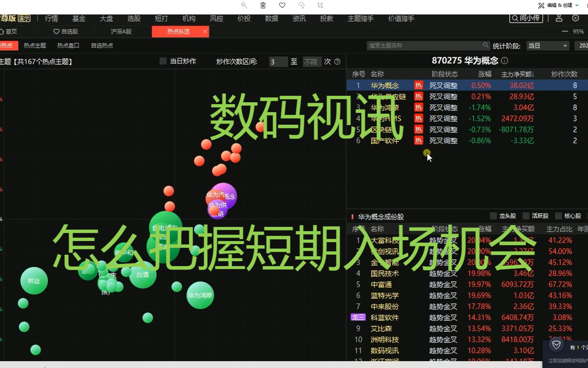Click the help question icon after 次
The height and width of the screenshot is (368, 588).
click(337, 62)
